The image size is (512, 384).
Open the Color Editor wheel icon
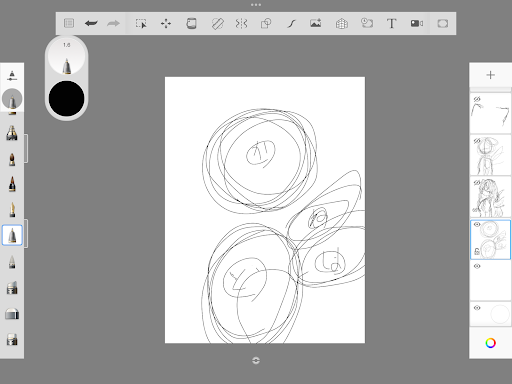pos(490,343)
